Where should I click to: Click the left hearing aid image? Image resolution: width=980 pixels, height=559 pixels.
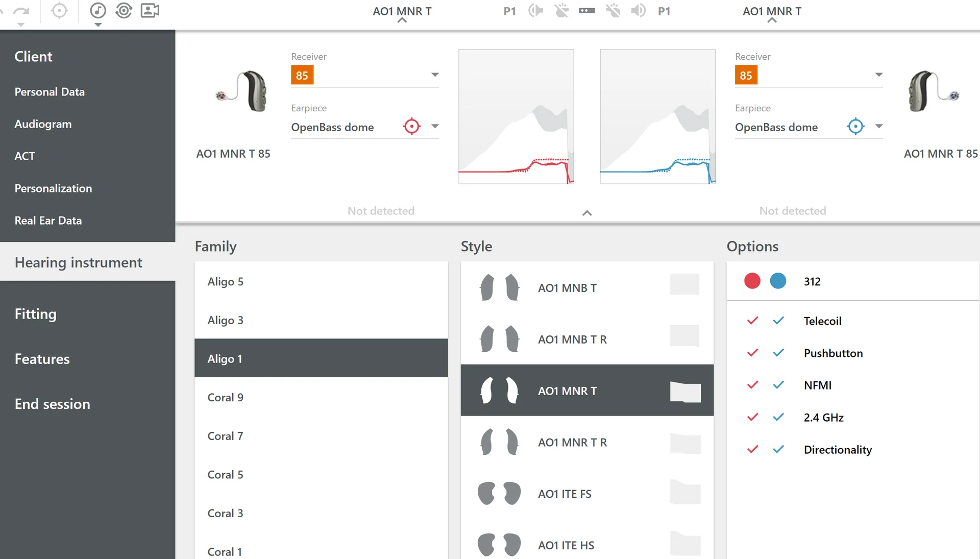click(241, 92)
